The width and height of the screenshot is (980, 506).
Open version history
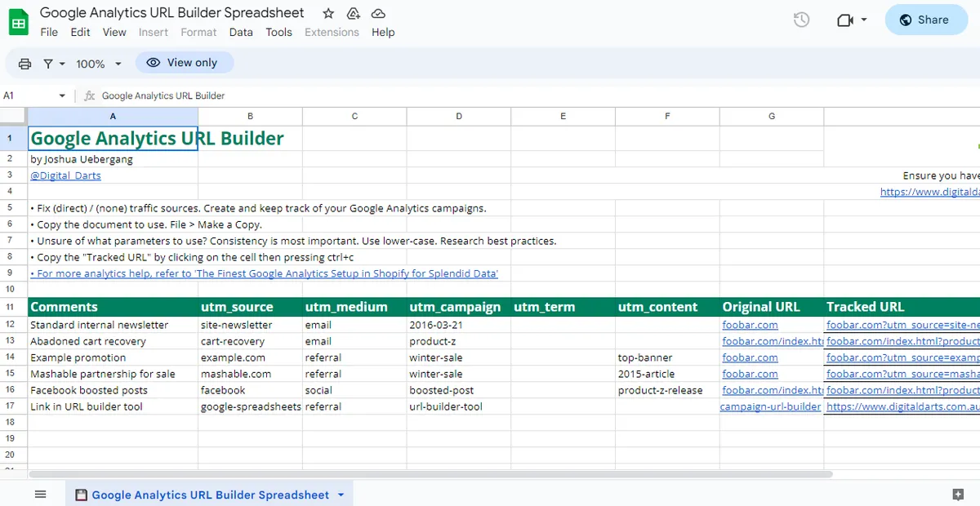click(801, 20)
